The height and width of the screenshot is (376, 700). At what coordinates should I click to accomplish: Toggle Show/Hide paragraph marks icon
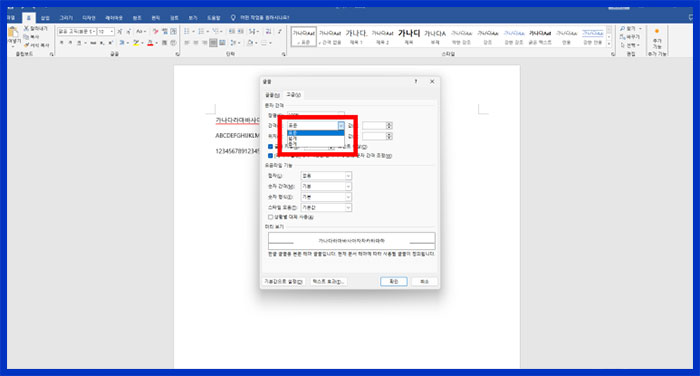(280, 31)
